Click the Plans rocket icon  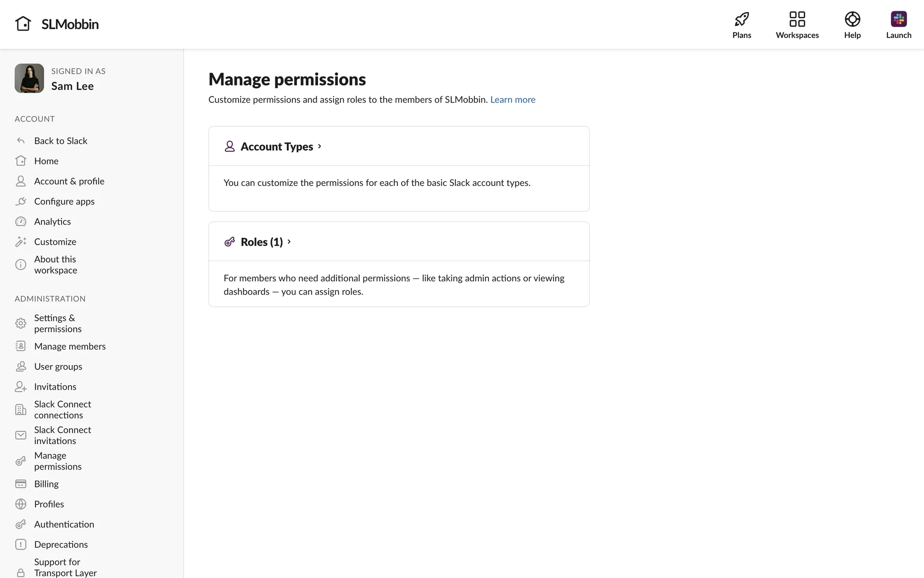(742, 19)
